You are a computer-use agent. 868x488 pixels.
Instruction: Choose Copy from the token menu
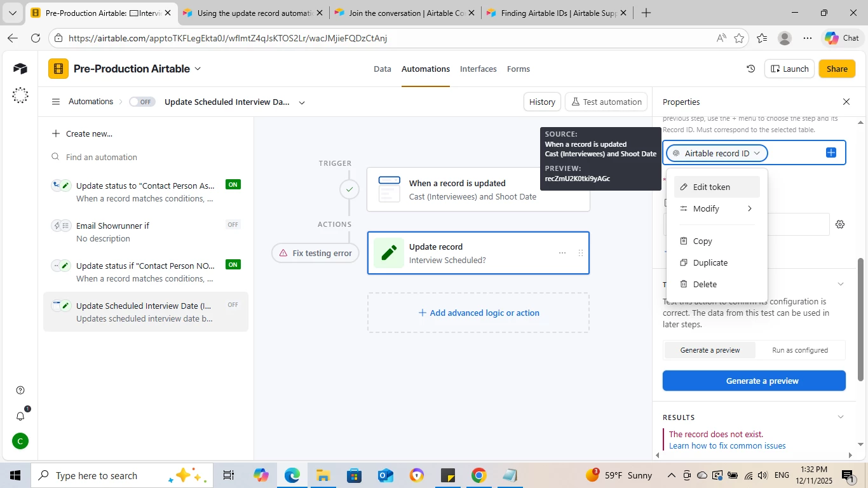pos(717,241)
